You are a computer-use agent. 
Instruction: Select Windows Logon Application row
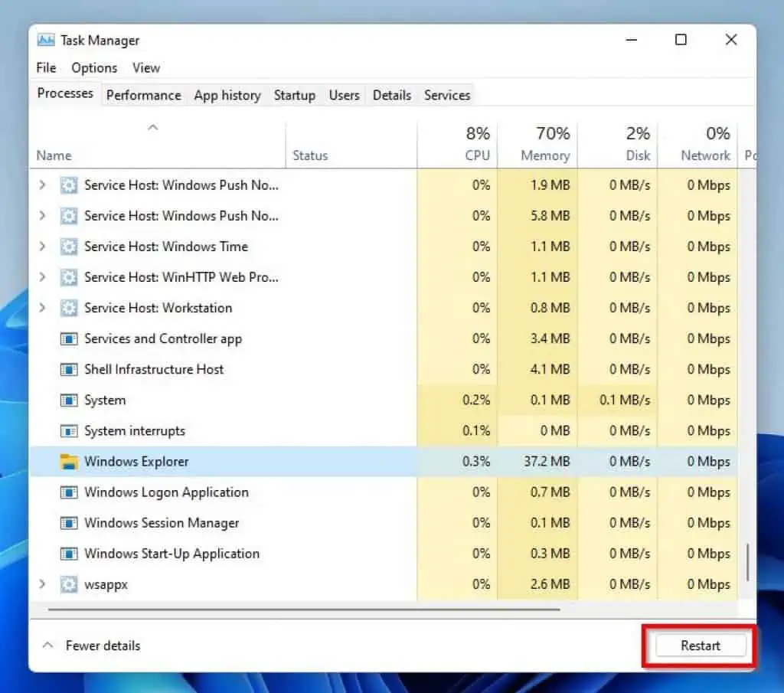click(x=384, y=492)
